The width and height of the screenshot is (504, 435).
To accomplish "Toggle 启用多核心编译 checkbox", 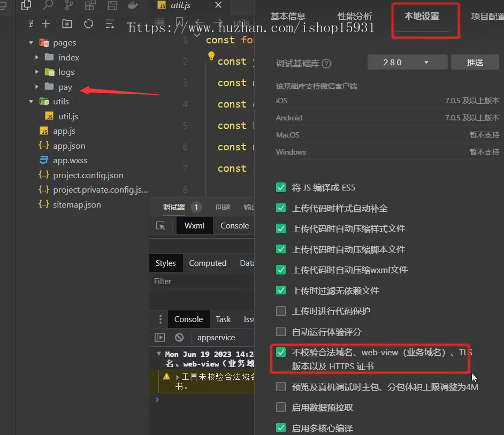I will [x=281, y=428].
